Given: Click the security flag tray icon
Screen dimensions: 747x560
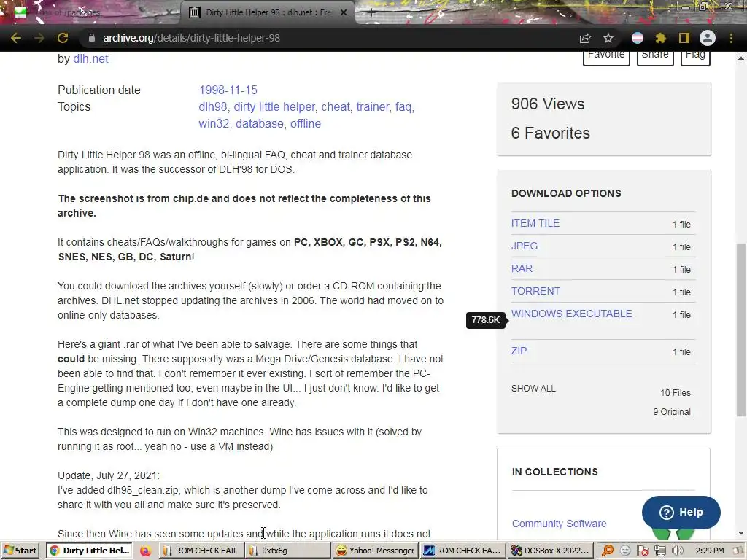Looking at the screenshot, I should pos(642,551).
